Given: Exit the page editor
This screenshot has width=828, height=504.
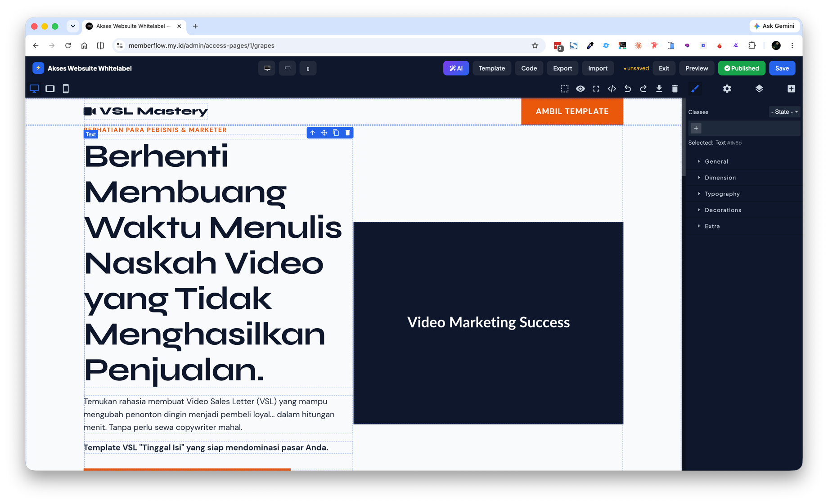Looking at the screenshot, I should (664, 68).
